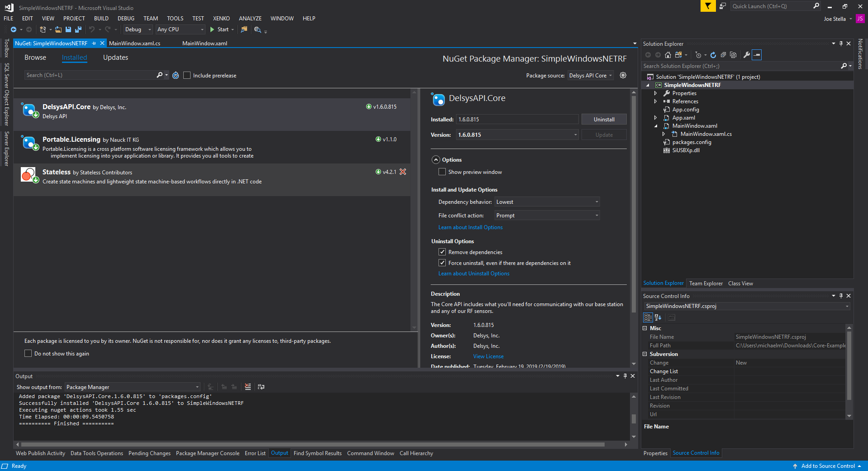Open the ANALYZE menu
868x471 pixels.
coord(250,18)
